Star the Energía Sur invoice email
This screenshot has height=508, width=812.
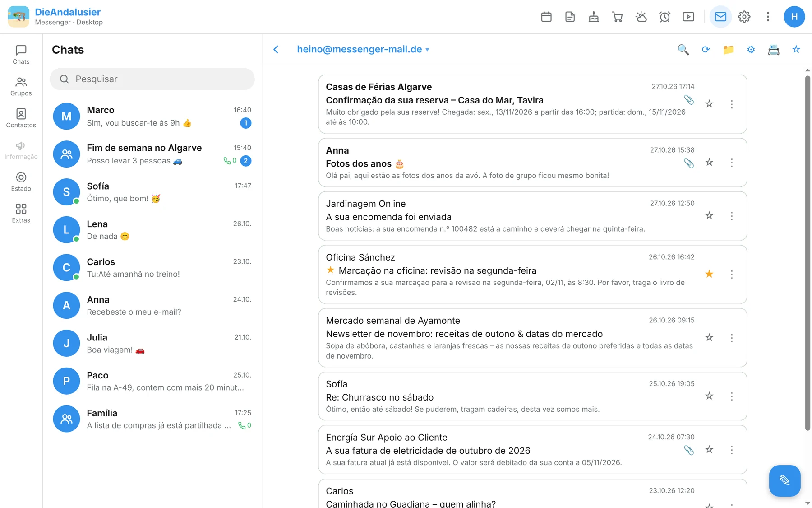(x=709, y=449)
